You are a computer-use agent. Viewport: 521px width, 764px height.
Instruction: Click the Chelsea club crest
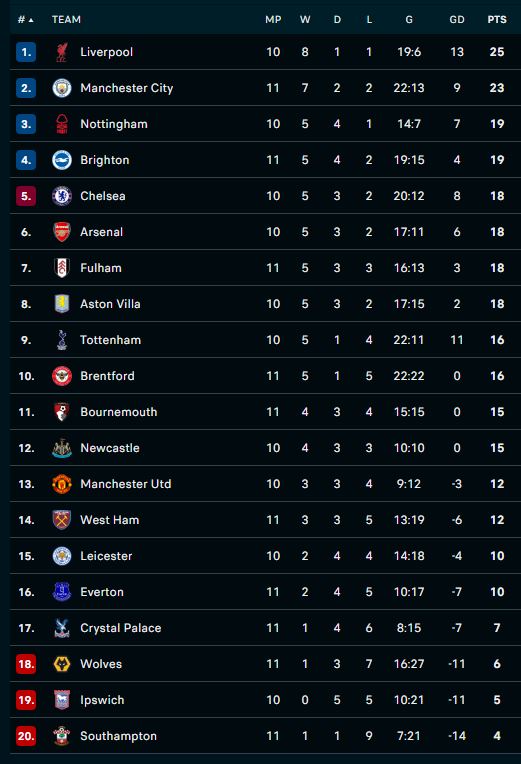click(62, 196)
